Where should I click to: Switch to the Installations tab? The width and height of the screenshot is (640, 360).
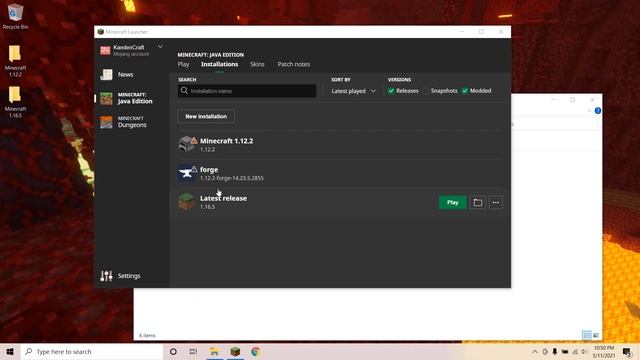click(x=219, y=64)
